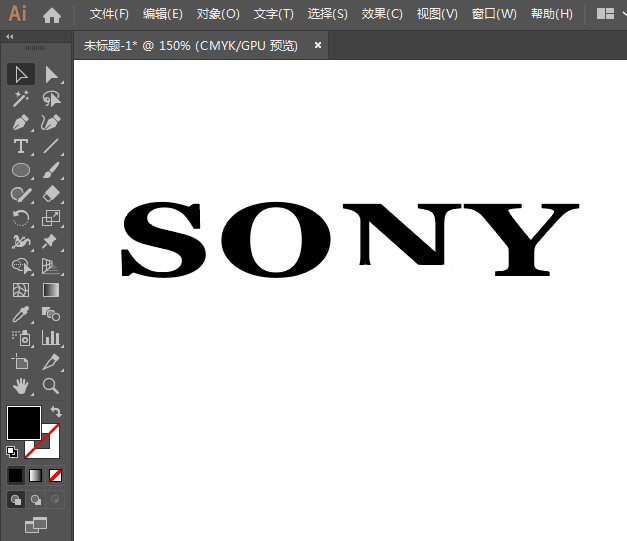Screen dimensions: 627x541
Task: Open the 文件(F) menu
Action: click(x=109, y=14)
